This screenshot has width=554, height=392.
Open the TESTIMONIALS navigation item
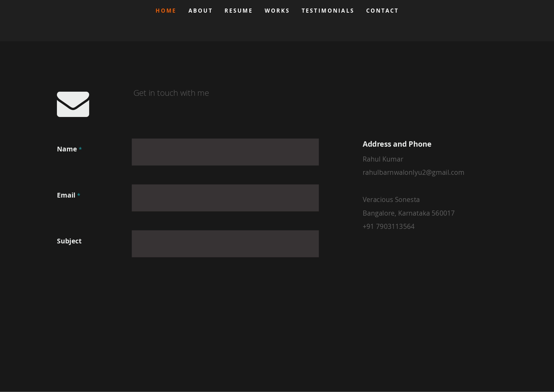tap(328, 10)
